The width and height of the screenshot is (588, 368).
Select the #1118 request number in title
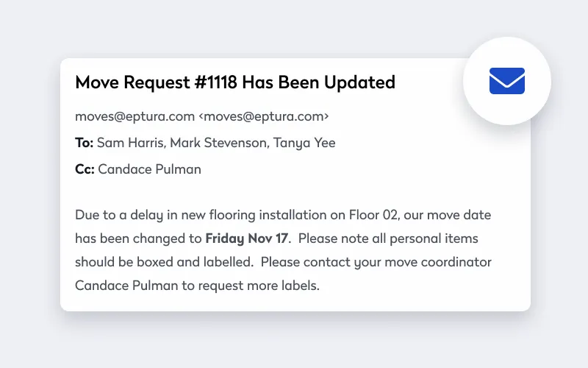tap(215, 82)
